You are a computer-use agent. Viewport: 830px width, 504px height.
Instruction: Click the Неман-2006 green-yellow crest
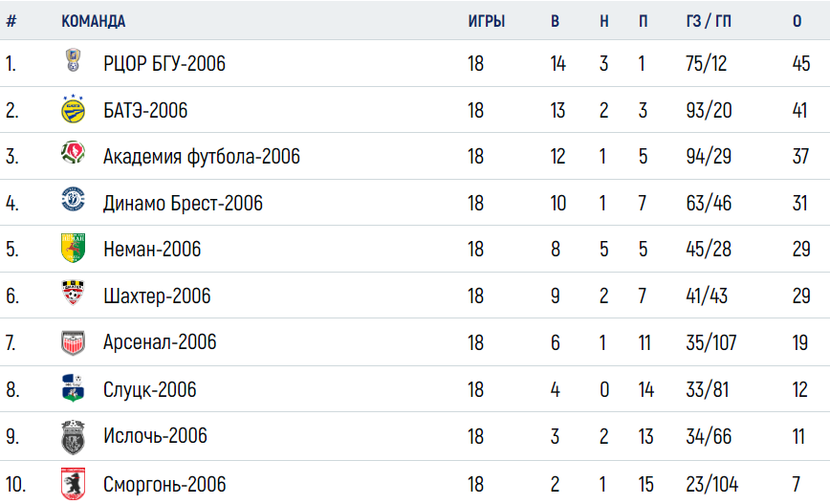click(x=73, y=248)
